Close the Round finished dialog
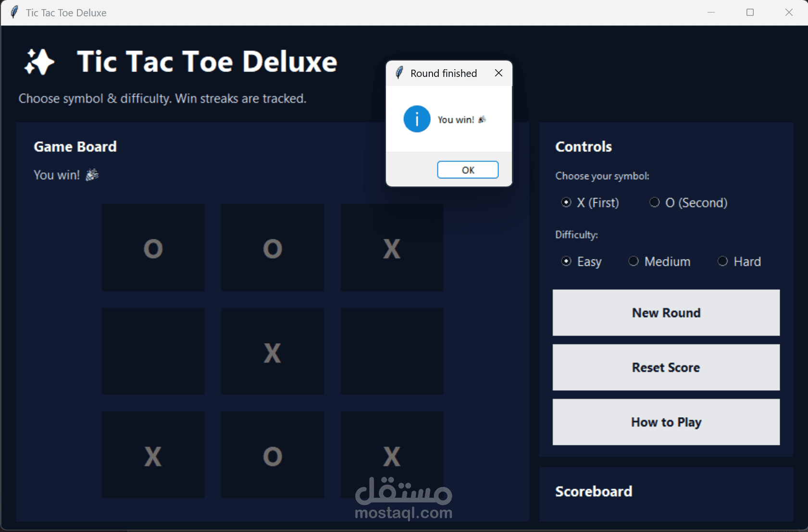The width and height of the screenshot is (808, 532). tap(498, 73)
